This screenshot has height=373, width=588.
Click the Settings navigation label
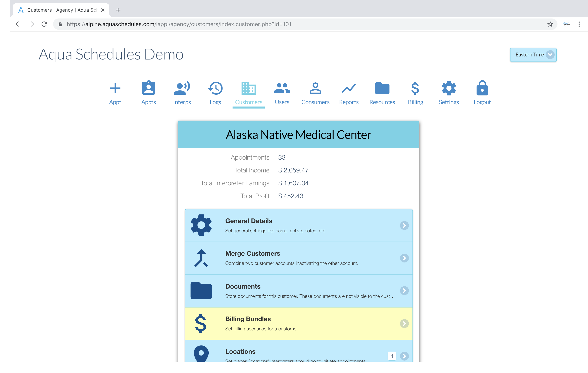pos(449,102)
